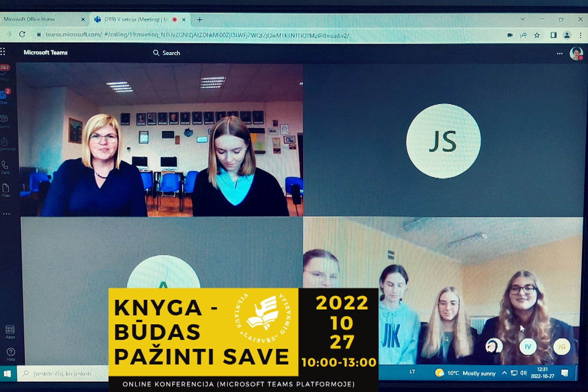Click the photo participant bubble beside IV
The width and height of the screenshot is (588, 392).
point(494,346)
